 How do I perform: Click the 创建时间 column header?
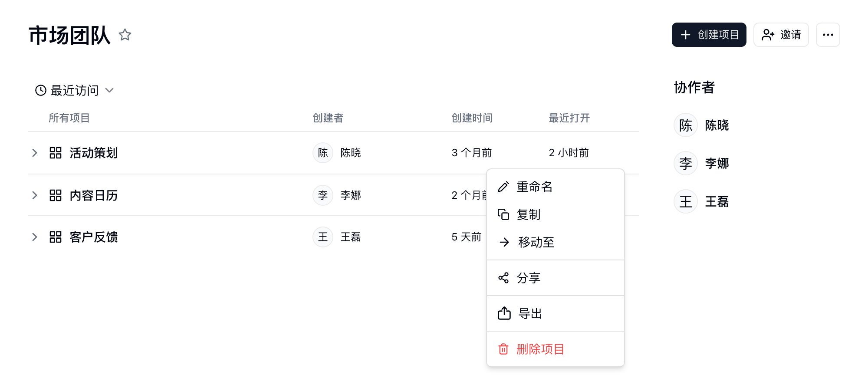(x=472, y=118)
